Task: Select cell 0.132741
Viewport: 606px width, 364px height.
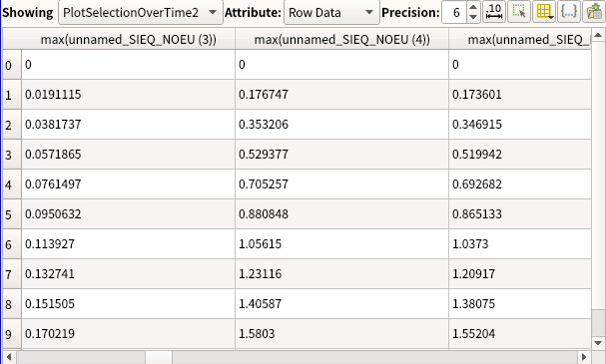Action: pos(129,274)
